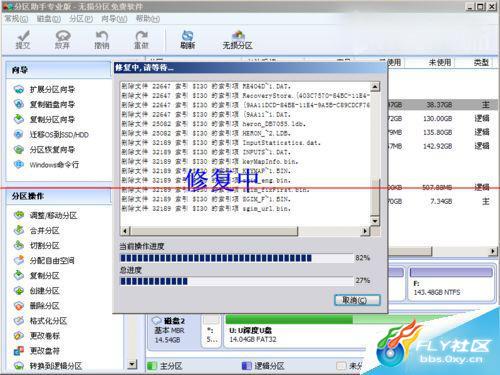Click the 刷新 (Refresh) toolbar icon
The height and width of the screenshot is (375, 500).
(x=188, y=40)
